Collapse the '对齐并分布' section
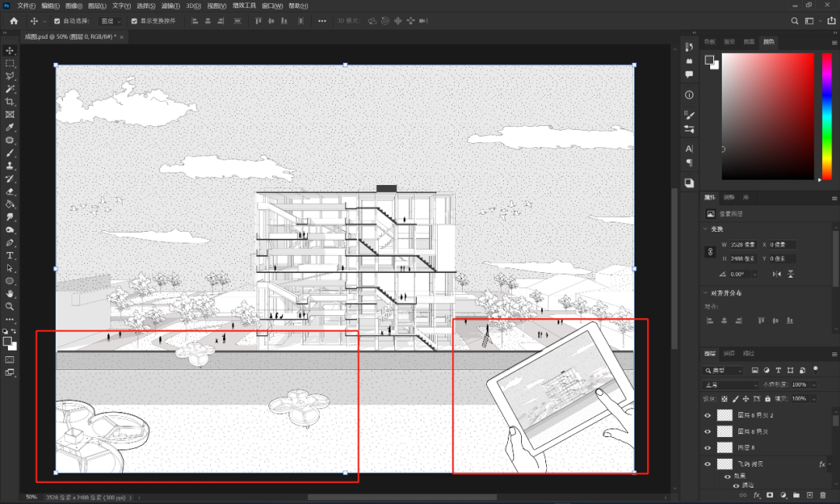This screenshot has width=840, height=504. tap(705, 293)
